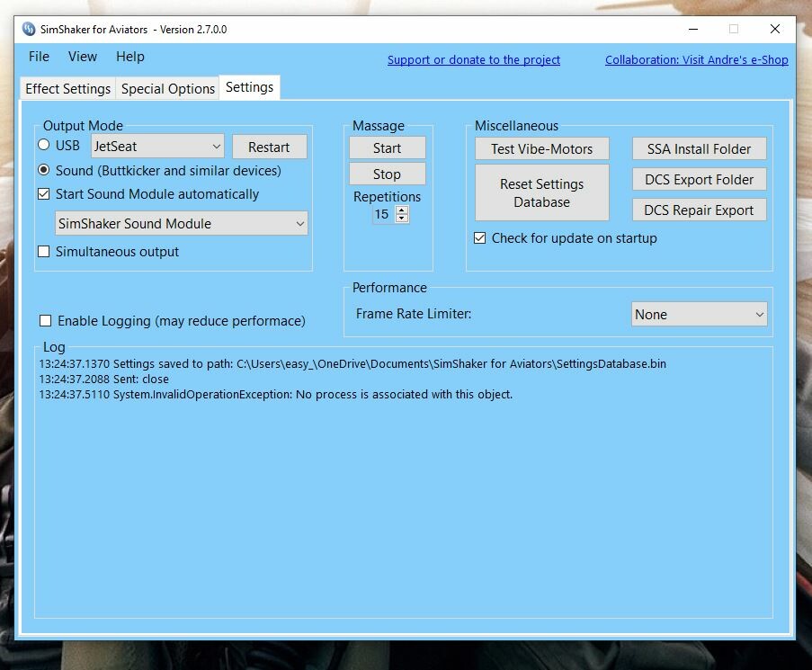This screenshot has height=670, width=812.
Task: Toggle Start Sound Module automatically checkbox
Action: pyautogui.click(x=44, y=194)
